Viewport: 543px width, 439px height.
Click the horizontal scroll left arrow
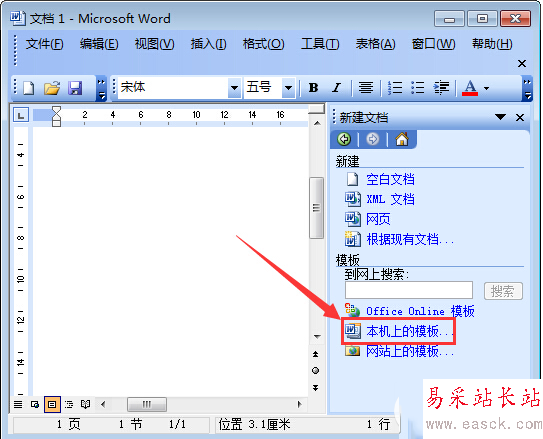tap(103, 404)
